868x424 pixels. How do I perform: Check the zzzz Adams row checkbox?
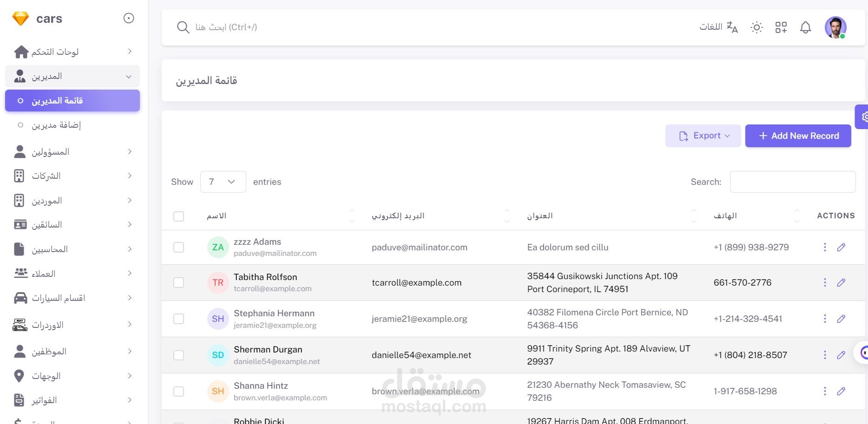pos(178,248)
